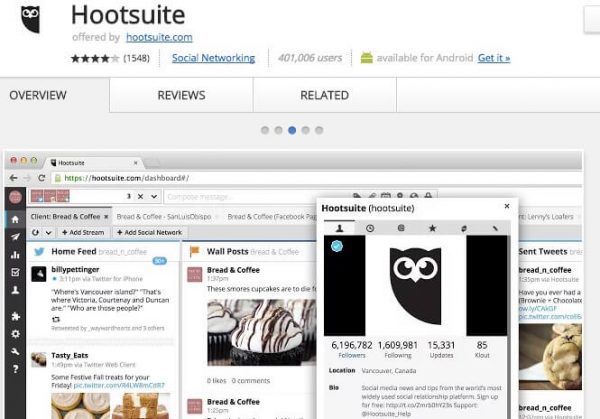Expand the profile selector dropdown arrow

(154, 196)
